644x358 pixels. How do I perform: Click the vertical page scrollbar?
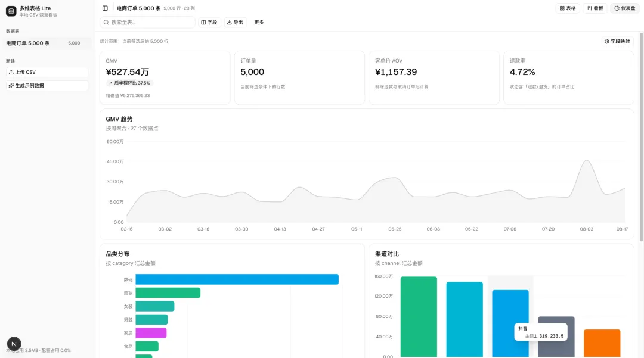click(641, 136)
